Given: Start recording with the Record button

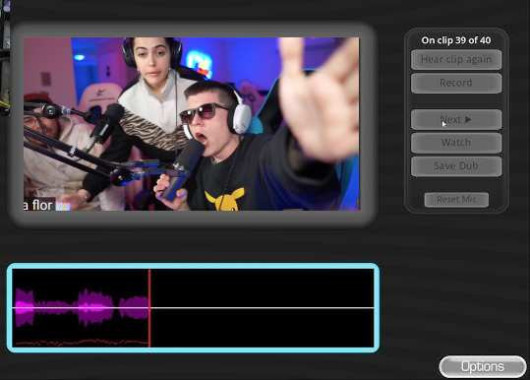Looking at the screenshot, I should pyautogui.click(x=456, y=83).
